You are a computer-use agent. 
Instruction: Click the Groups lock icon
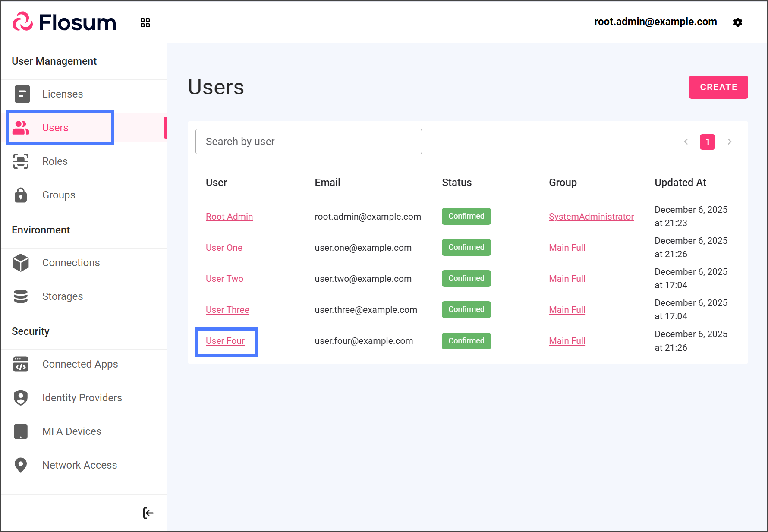click(x=21, y=195)
